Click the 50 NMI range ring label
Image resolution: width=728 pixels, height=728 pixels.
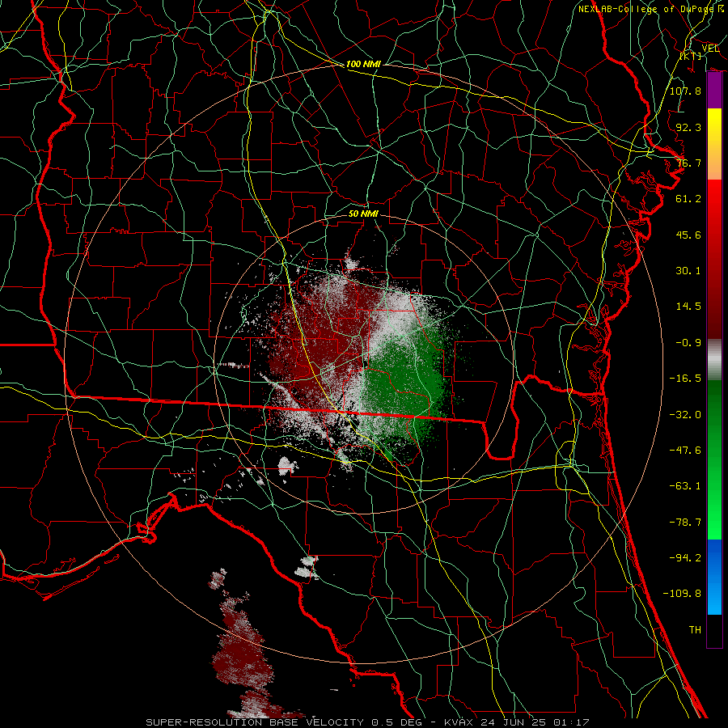(363, 214)
